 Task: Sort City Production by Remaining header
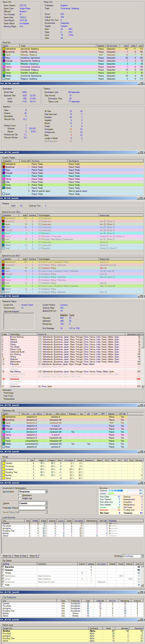[125, 601]
